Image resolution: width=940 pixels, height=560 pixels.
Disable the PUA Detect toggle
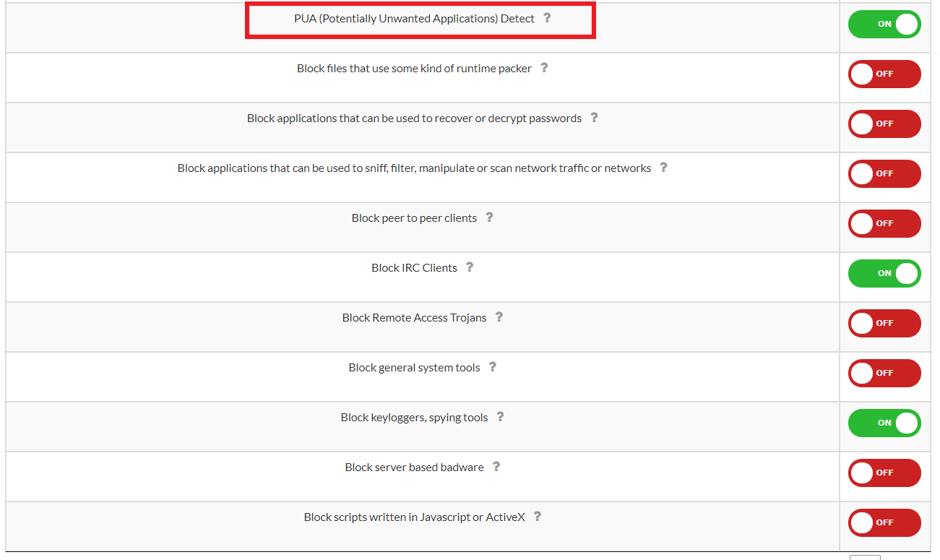884,24
